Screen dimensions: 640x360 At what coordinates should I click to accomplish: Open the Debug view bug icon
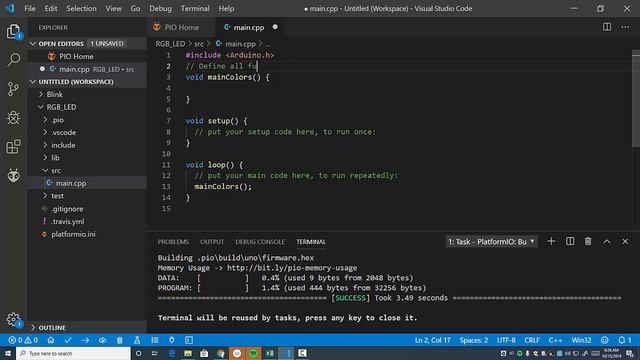[13, 118]
